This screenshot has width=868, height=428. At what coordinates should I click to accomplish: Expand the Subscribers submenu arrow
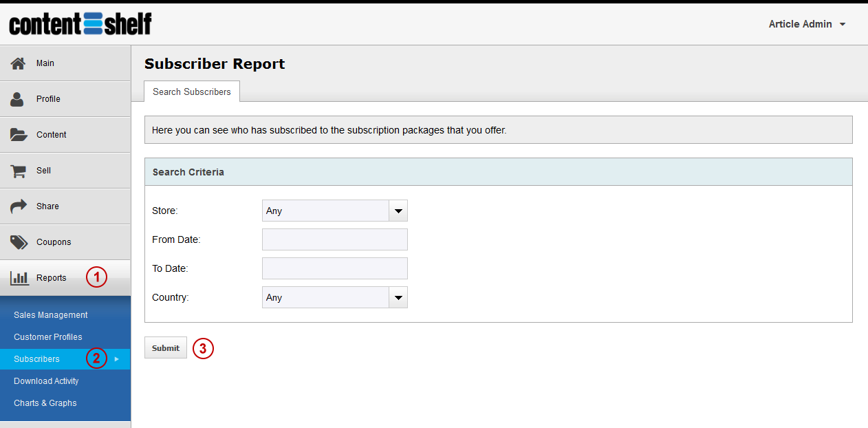[117, 359]
